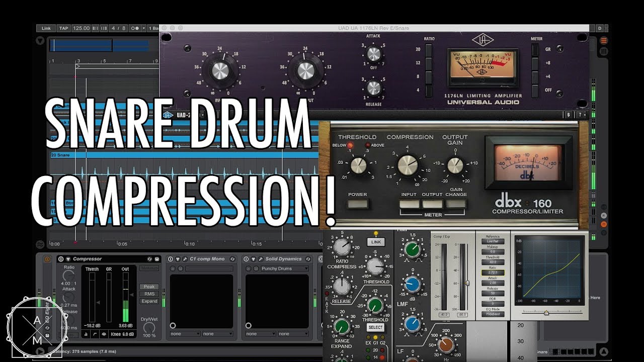This screenshot has width=644, height=362.
Task: Click the dbx 160 Threshold knob
Action: tap(359, 165)
